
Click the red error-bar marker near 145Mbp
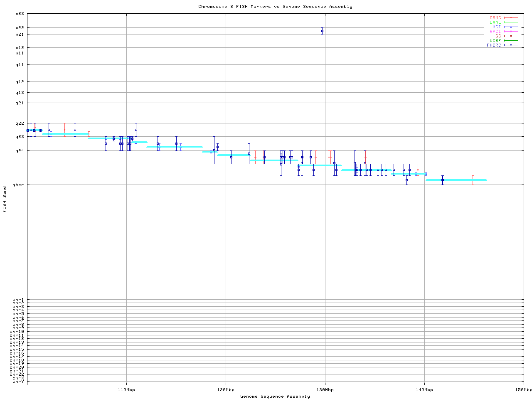pyautogui.click(x=473, y=180)
